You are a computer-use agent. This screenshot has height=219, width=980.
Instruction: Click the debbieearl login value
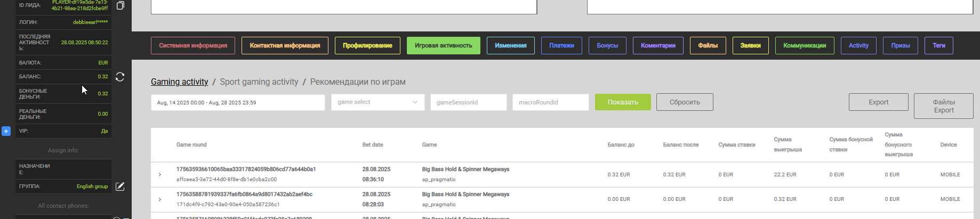pos(90,22)
